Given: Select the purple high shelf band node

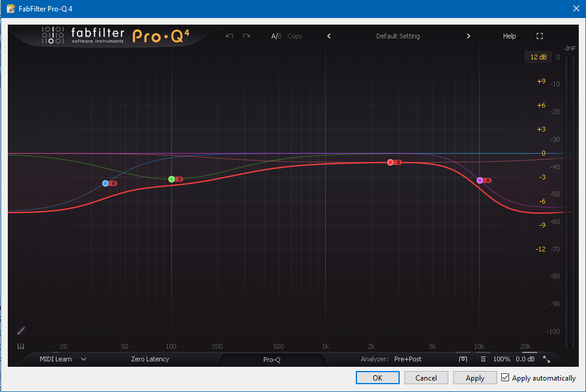Looking at the screenshot, I should click(480, 180).
